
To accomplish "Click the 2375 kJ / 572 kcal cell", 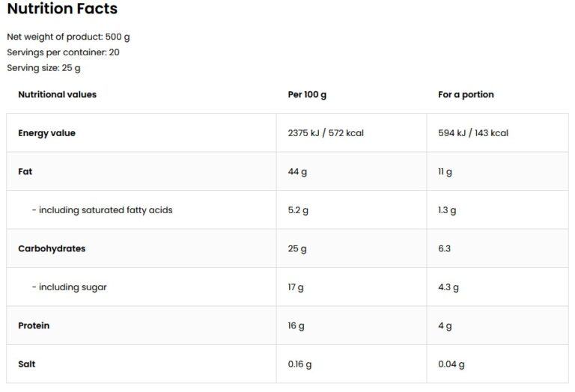I will [x=326, y=133].
